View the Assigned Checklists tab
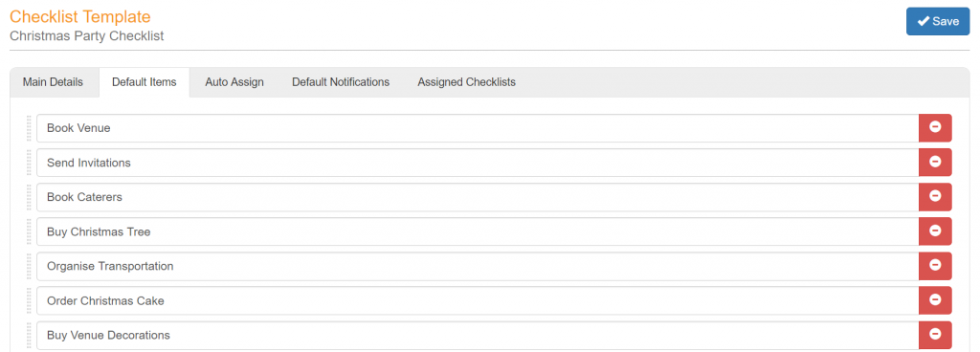The image size is (980, 352). [x=467, y=82]
